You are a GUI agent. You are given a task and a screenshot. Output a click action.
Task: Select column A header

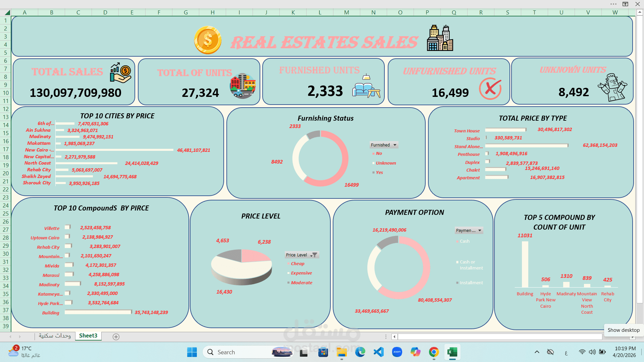(25, 12)
